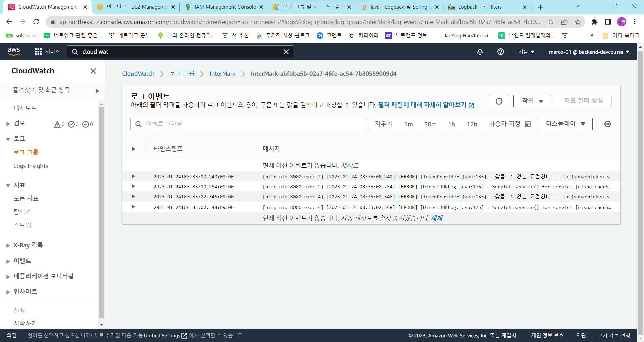Close the IAM Management Console tab
The width and height of the screenshot is (644, 342).
click(261, 7)
